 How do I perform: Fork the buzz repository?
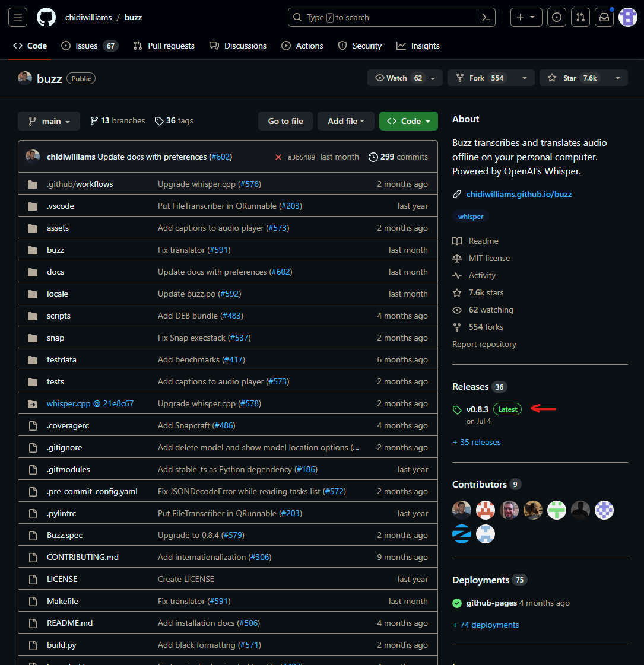coord(481,78)
